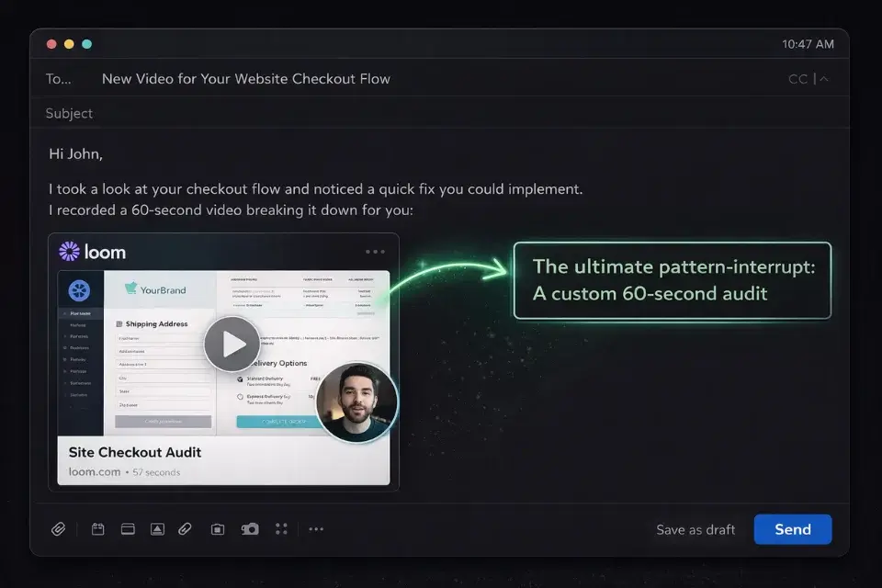The width and height of the screenshot is (882, 588).
Task: Attach a file with the paperclip icon
Action: click(x=59, y=529)
